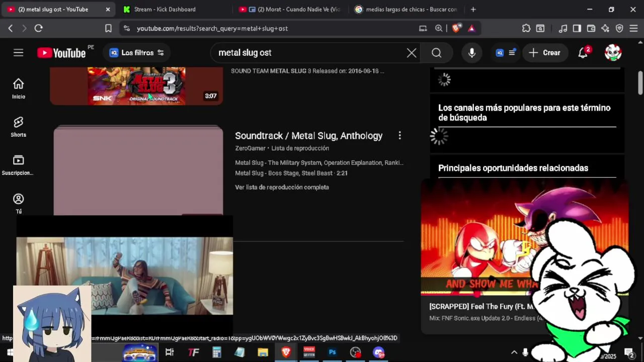Open the Metal Slug 3 soundtrack thumbnail
The image size is (644, 362).
pos(136,85)
